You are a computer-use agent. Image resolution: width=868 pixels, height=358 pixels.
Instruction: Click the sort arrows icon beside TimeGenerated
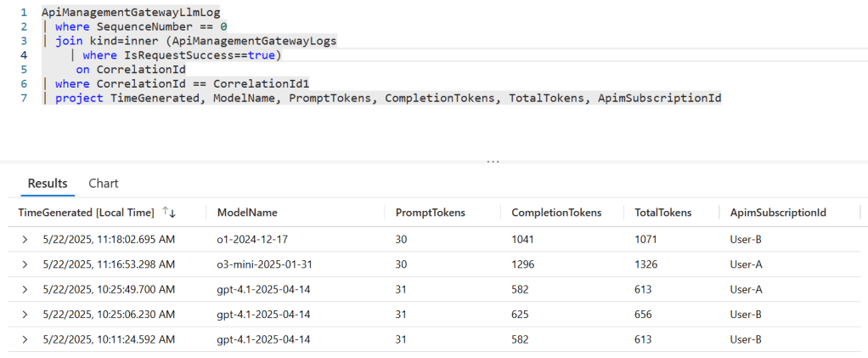coord(168,213)
